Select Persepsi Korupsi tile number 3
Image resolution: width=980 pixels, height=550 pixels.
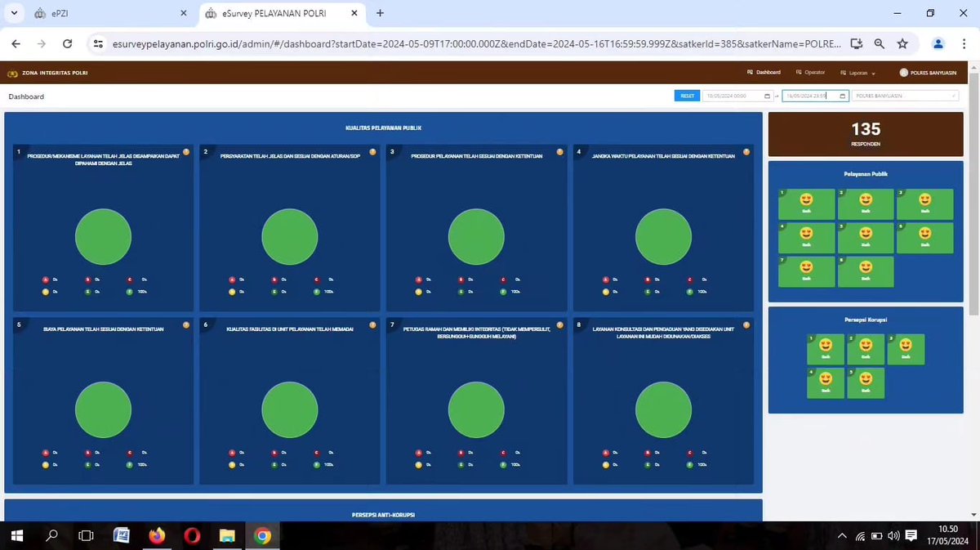[906, 349]
